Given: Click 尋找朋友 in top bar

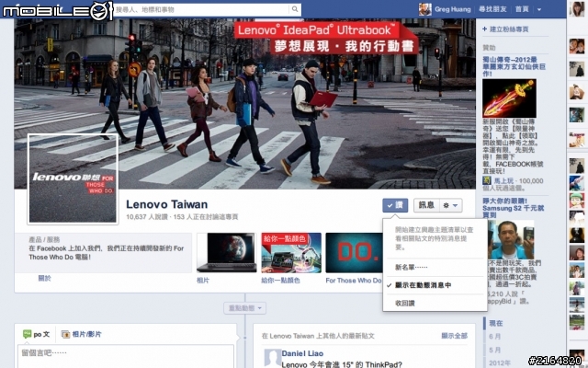Looking at the screenshot, I should tap(492, 9).
